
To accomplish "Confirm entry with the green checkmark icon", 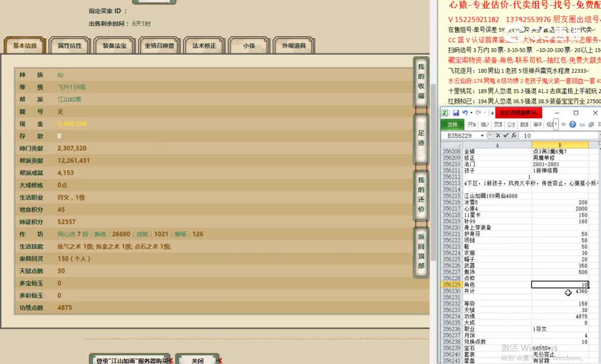I will [506, 135].
